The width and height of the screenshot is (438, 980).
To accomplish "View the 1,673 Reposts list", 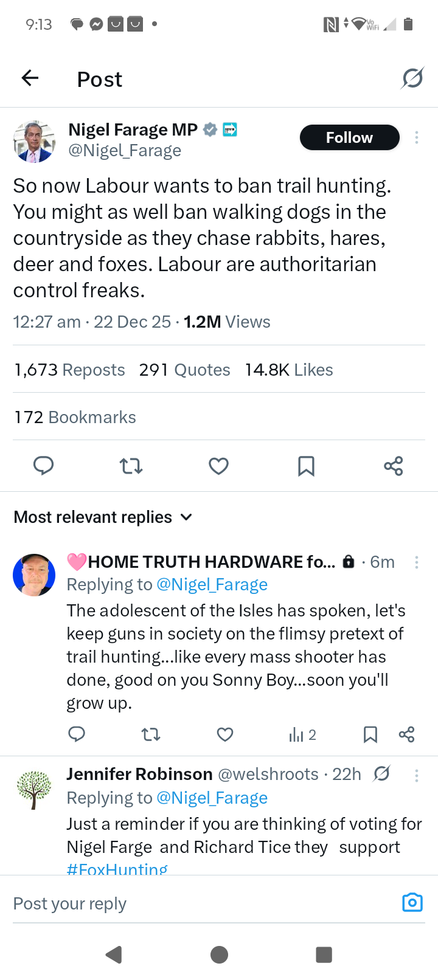I will [x=69, y=370].
